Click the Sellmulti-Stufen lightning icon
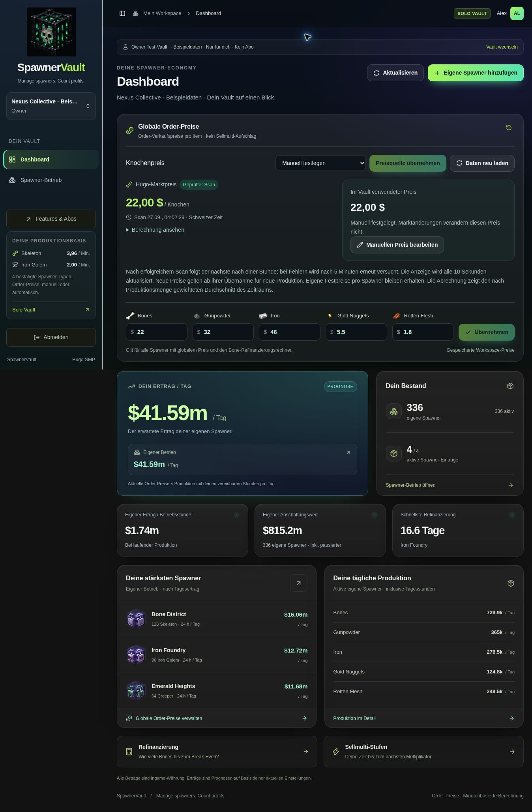The height and width of the screenshot is (812, 532). point(336,752)
